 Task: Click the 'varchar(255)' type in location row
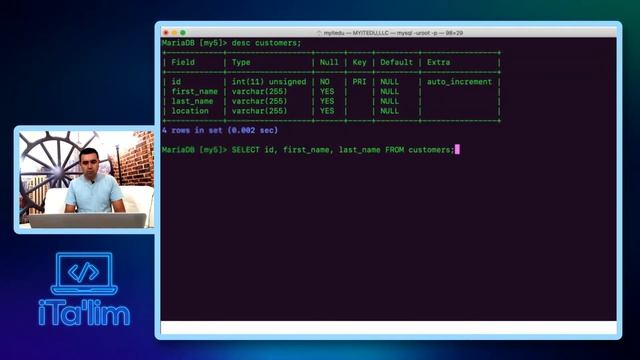pos(259,111)
